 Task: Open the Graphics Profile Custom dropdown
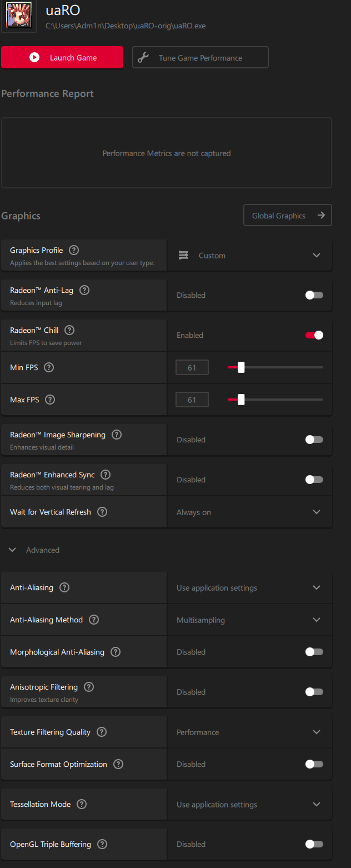[250, 255]
